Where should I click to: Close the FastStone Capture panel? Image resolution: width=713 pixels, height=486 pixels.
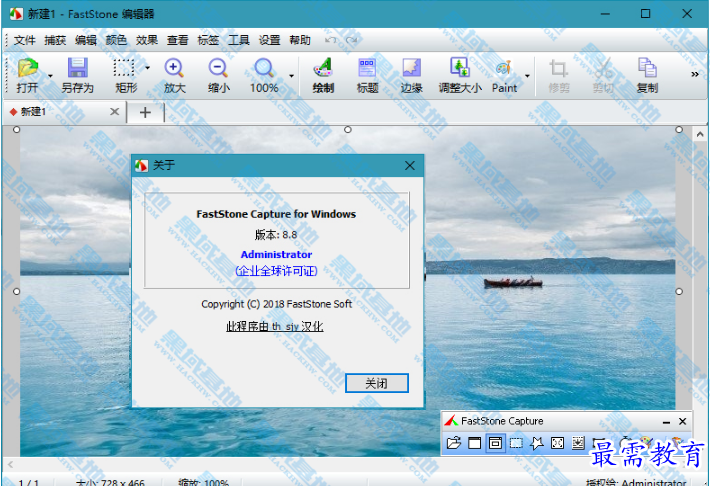683,421
